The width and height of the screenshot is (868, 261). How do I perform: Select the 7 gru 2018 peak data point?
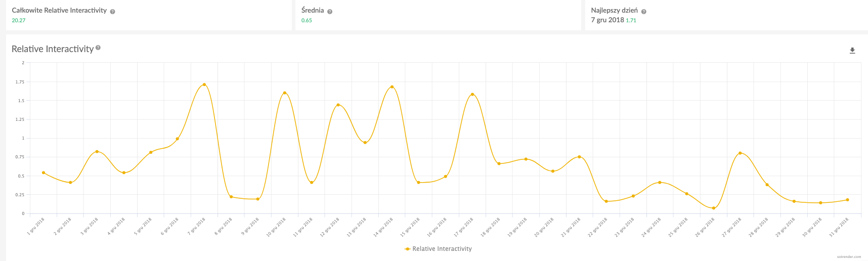[204, 84]
